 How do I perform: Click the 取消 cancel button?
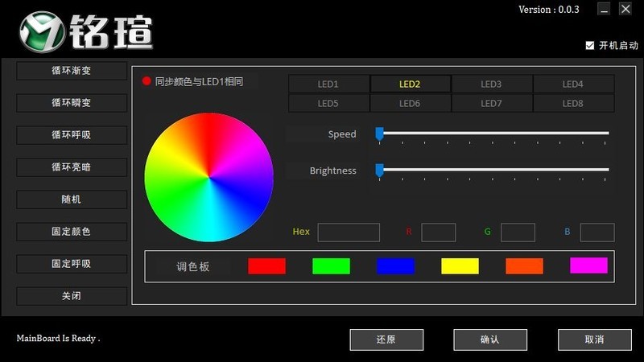tap(595, 339)
